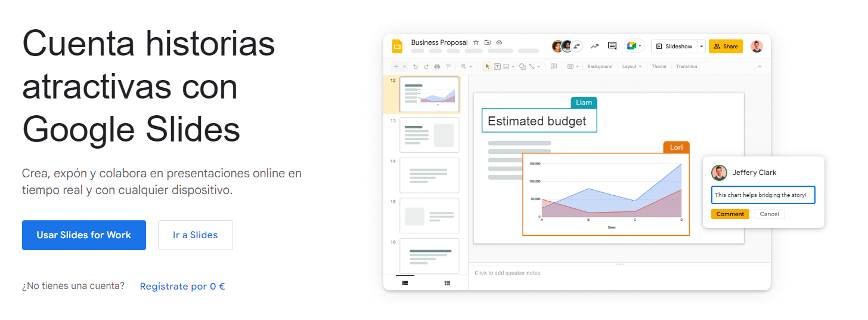Click Jeffery Clark's avatar in the comment
Image resolution: width=868 pixels, height=320 pixels.
tap(719, 173)
